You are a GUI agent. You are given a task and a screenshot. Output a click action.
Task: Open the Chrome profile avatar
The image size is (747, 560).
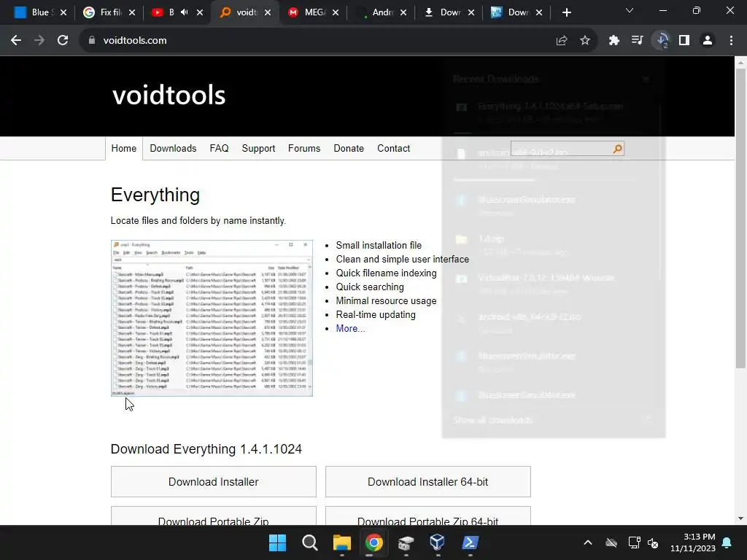tap(708, 41)
